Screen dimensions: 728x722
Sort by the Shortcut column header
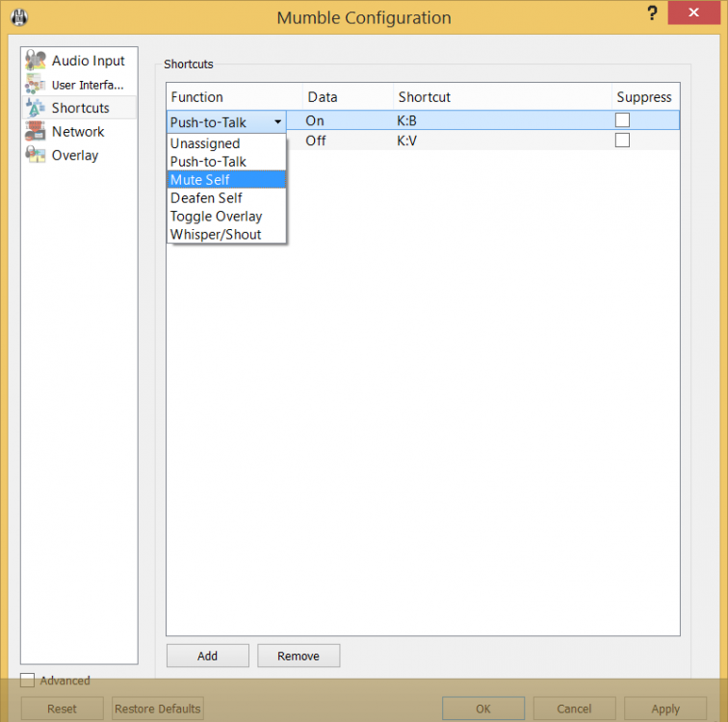tap(425, 97)
